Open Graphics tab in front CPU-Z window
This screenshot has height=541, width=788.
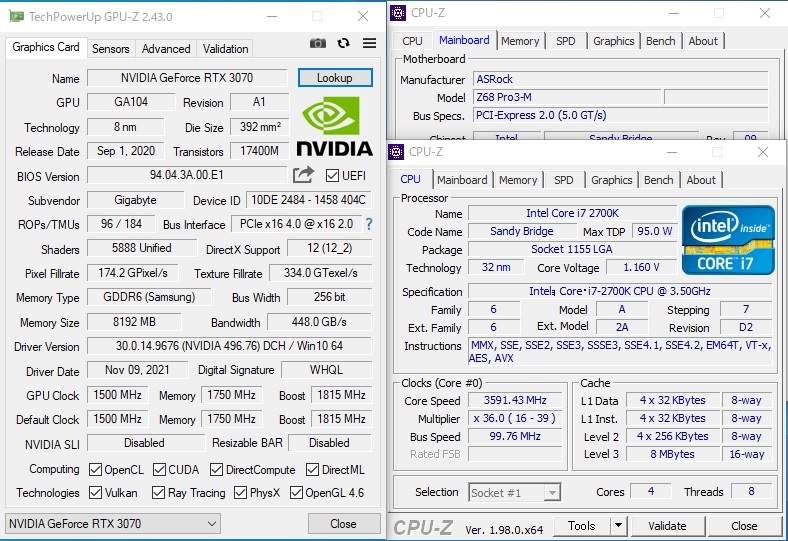point(611,180)
